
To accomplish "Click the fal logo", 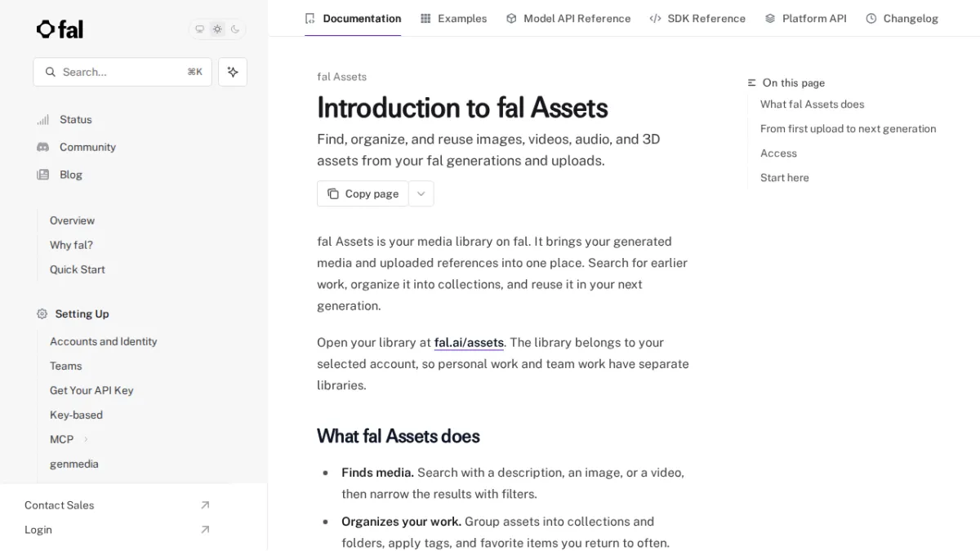I will [60, 29].
